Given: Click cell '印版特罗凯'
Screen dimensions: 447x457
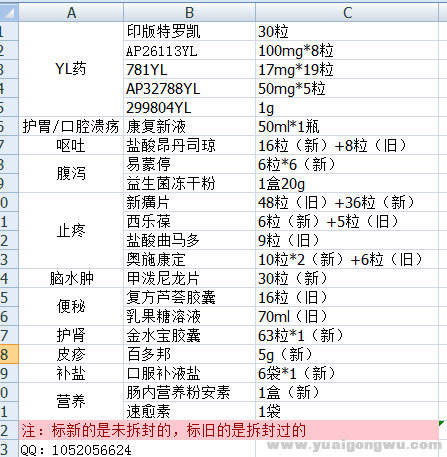Looking at the screenshot, I should click(x=189, y=31).
